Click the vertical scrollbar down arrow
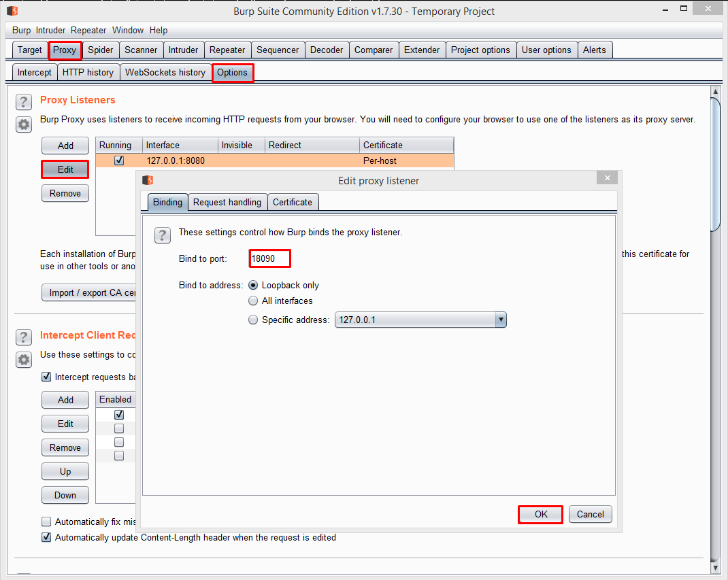This screenshot has height=580, width=728. [716, 568]
